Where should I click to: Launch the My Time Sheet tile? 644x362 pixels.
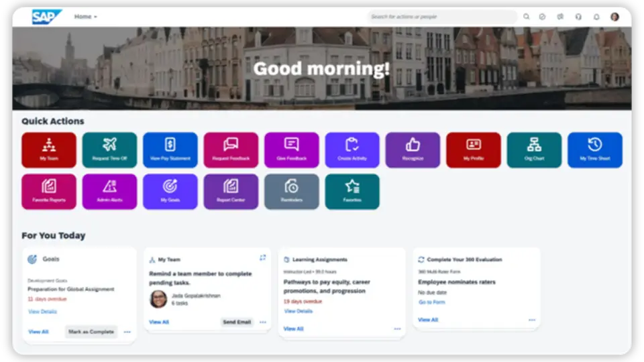(x=594, y=149)
